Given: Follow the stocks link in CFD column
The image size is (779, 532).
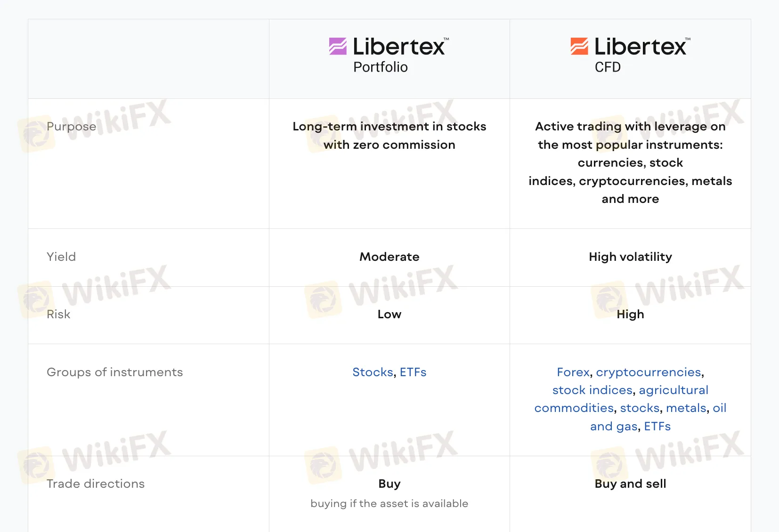Looking at the screenshot, I should tap(640, 408).
